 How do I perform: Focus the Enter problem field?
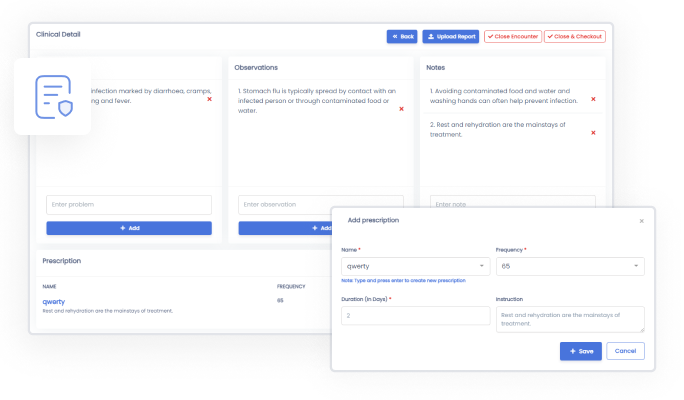point(129,204)
